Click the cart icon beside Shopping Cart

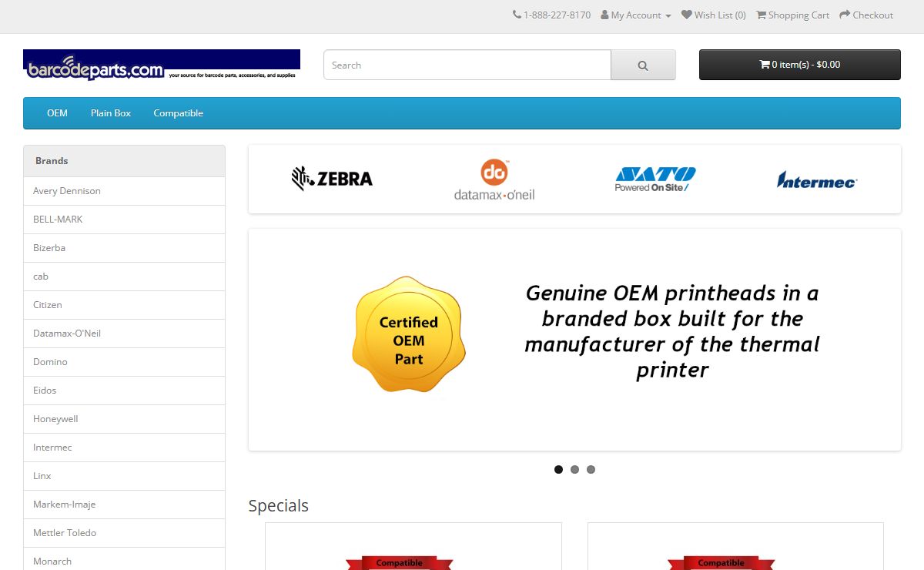[x=762, y=15]
